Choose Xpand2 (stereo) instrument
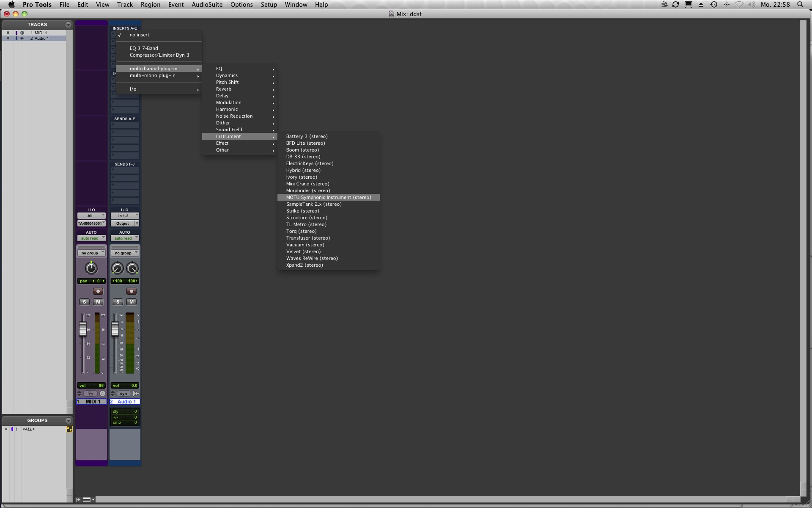The height and width of the screenshot is (508, 812). [329, 265]
